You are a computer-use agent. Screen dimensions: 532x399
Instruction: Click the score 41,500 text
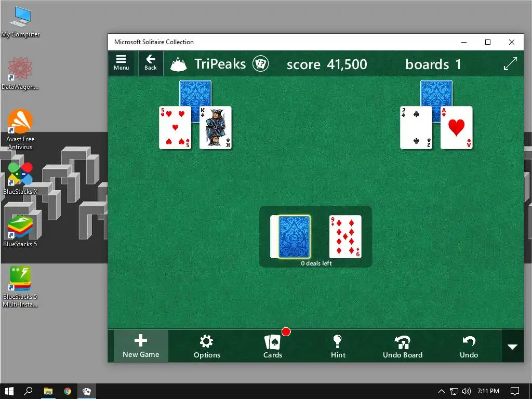pos(327,64)
